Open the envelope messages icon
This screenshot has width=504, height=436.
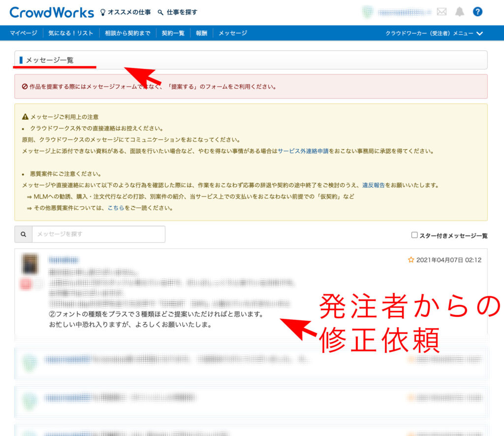click(441, 12)
